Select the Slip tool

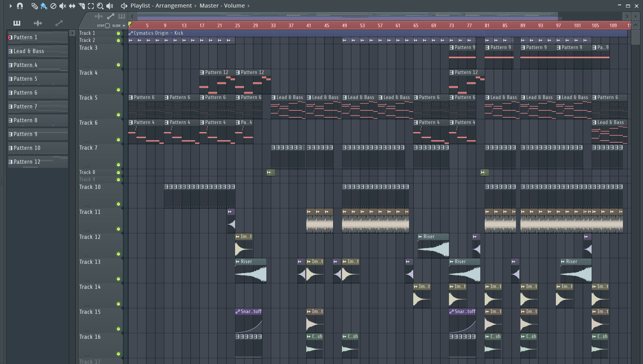point(72,6)
